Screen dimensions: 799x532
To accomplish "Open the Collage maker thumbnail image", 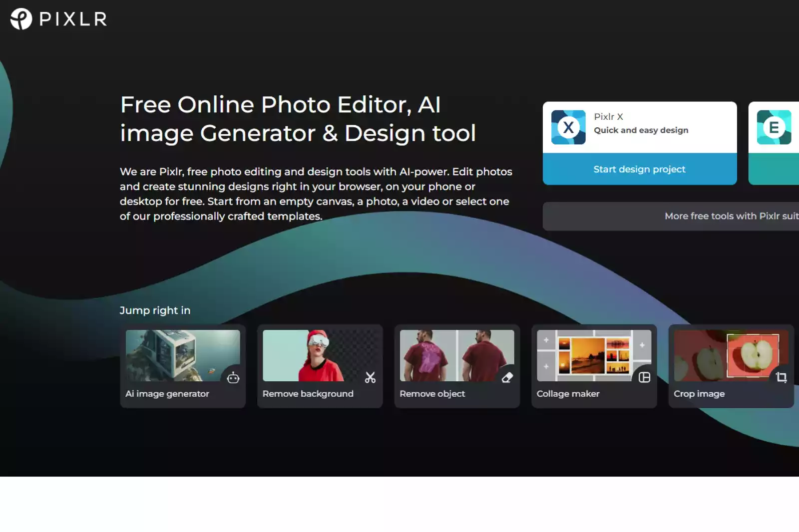I will 594,355.
